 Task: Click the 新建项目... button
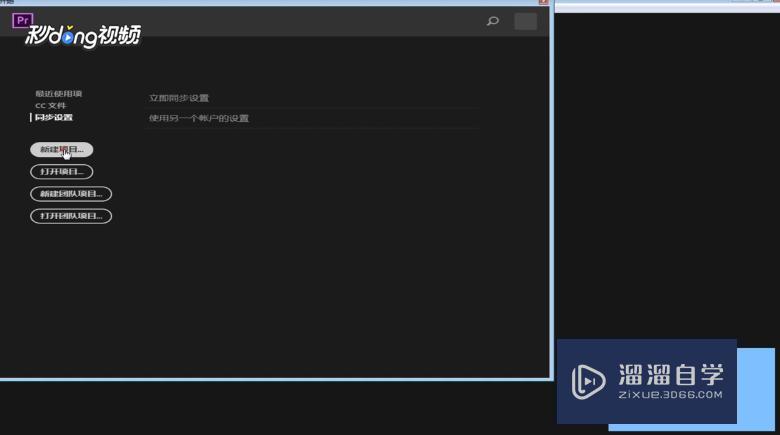click(62, 149)
